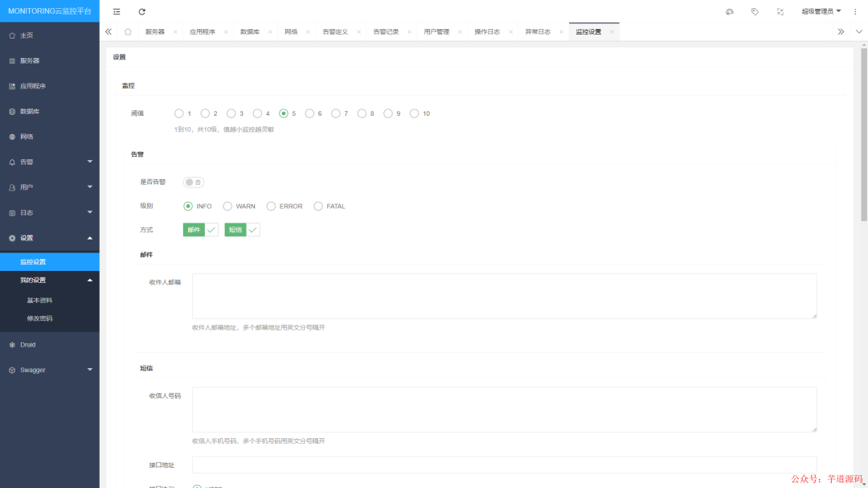Close the 应用程序 tab

click(x=226, y=32)
